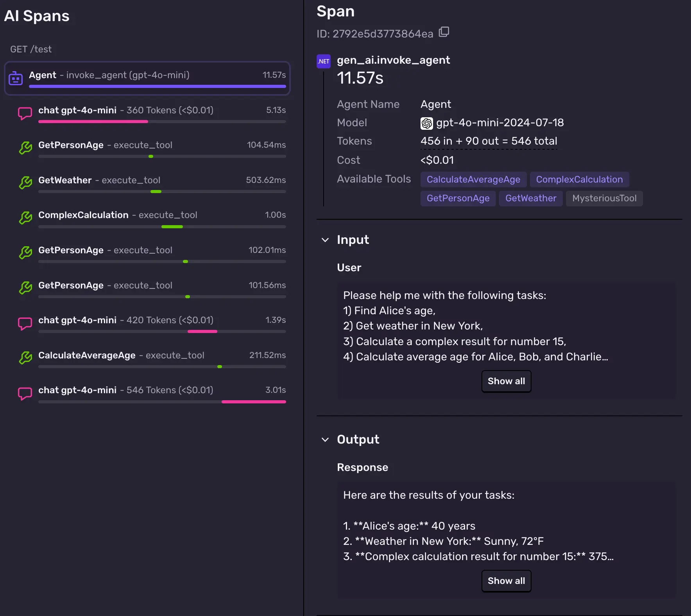Screen dimensions: 691x616
Task: Collapse the Input section chevron
Action: point(325,240)
